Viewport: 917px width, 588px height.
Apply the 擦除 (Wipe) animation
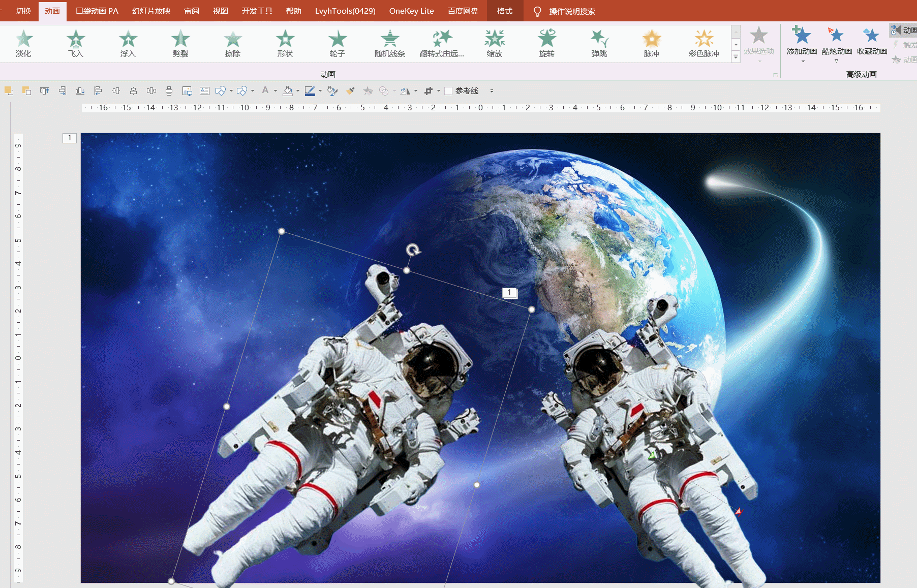(233, 44)
